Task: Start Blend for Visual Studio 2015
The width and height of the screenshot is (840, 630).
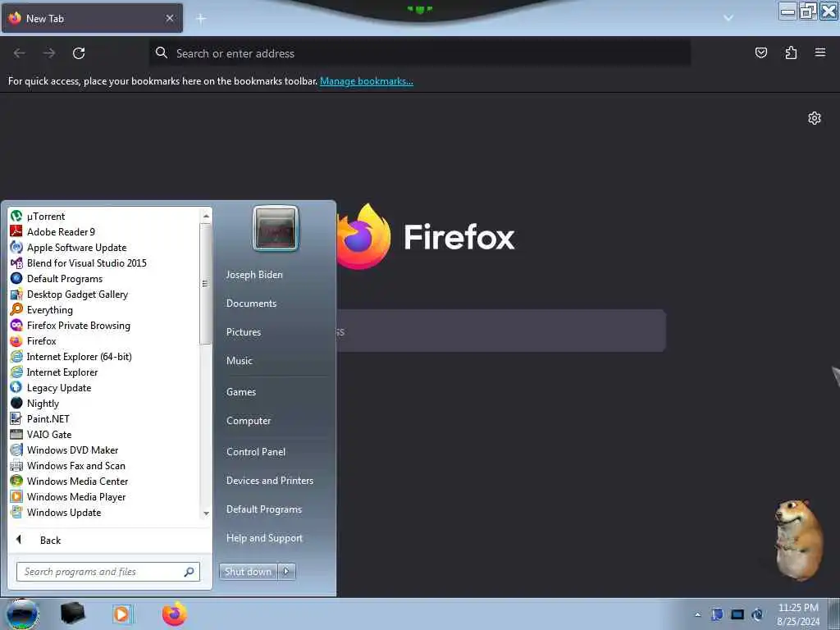Action: pos(103,263)
